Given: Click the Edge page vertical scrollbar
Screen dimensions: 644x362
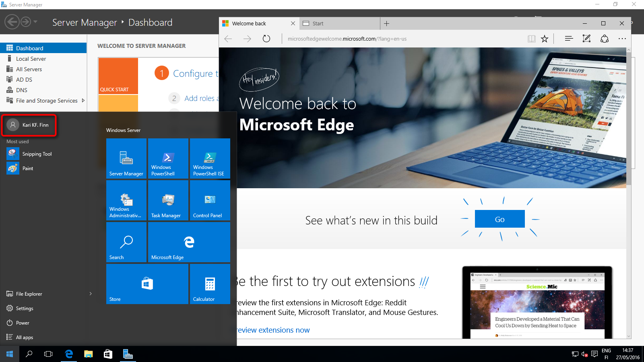Looking at the screenshot, I should pyautogui.click(x=628, y=119).
